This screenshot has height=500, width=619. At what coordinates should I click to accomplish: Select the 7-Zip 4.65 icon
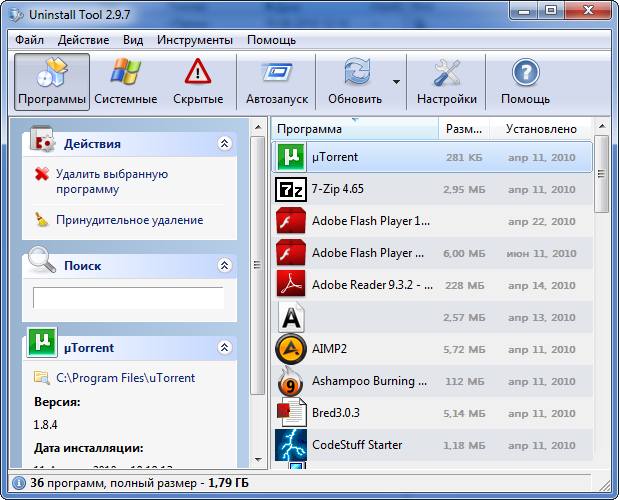[291, 189]
